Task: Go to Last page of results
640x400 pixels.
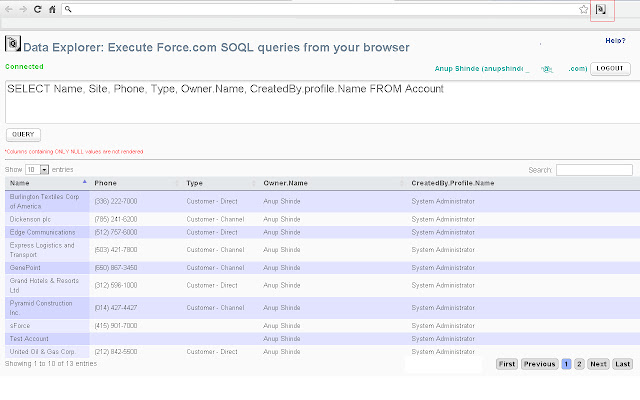Action: click(623, 364)
